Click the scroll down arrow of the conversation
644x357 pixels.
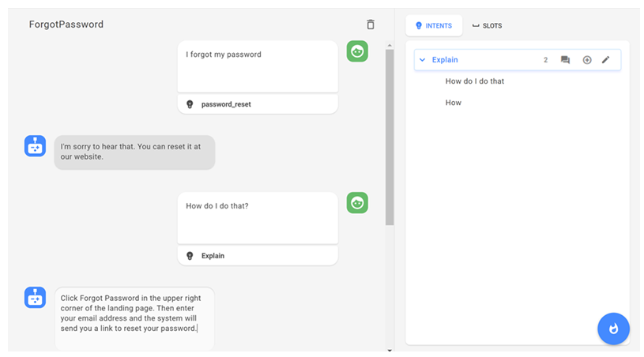click(x=390, y=351)
